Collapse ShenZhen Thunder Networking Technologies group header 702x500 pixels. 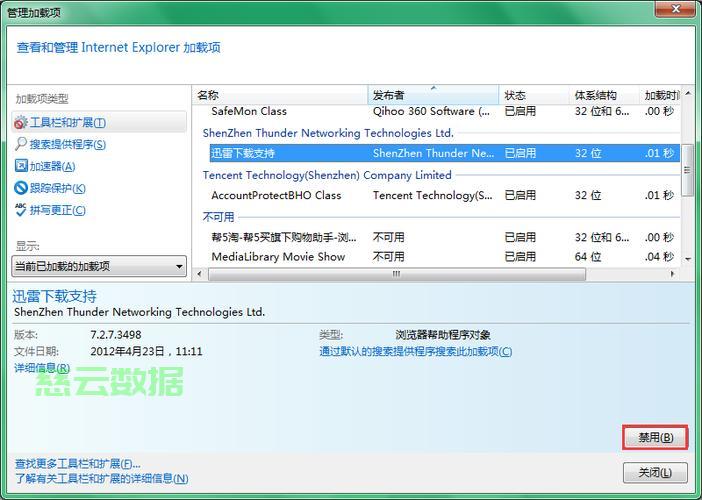click(x=328, y=133)
